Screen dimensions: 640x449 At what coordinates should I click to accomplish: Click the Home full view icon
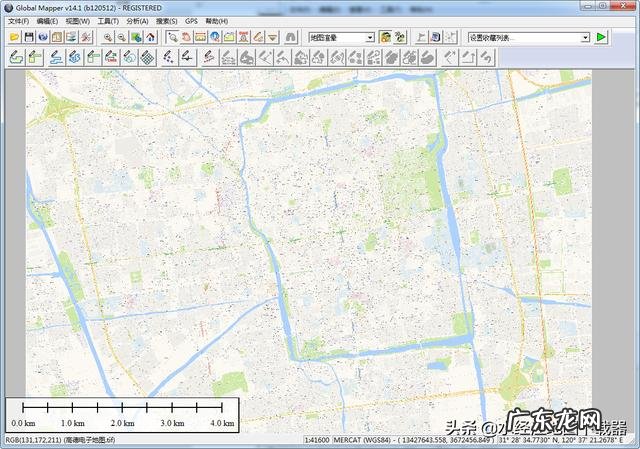pyautogui.click(x=150, y=37)
